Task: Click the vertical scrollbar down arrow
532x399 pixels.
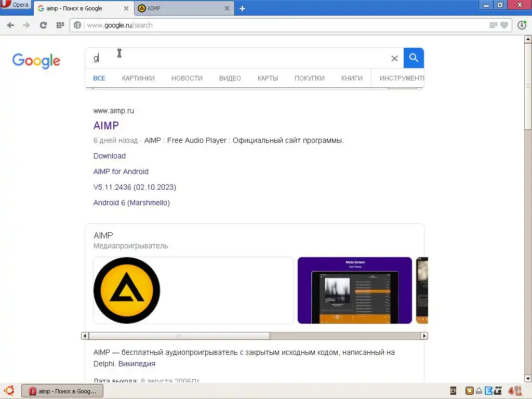Action: point(528,378)
